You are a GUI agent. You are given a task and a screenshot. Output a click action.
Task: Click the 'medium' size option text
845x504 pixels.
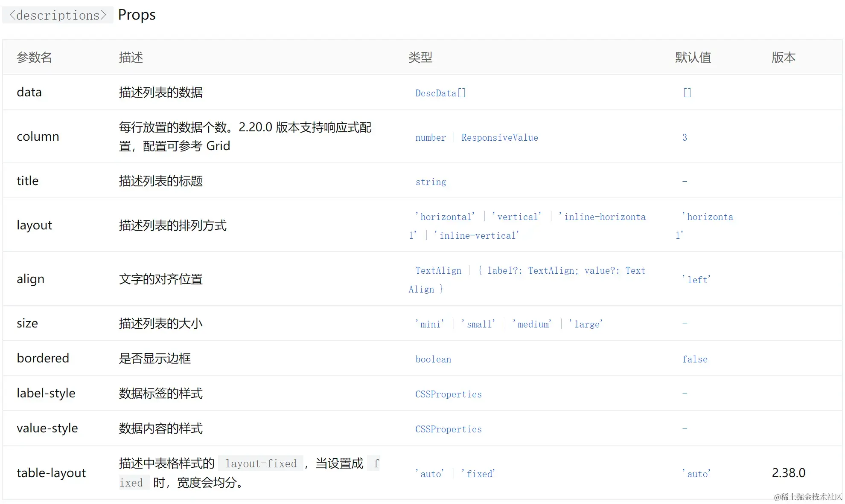tap(532, 324)
